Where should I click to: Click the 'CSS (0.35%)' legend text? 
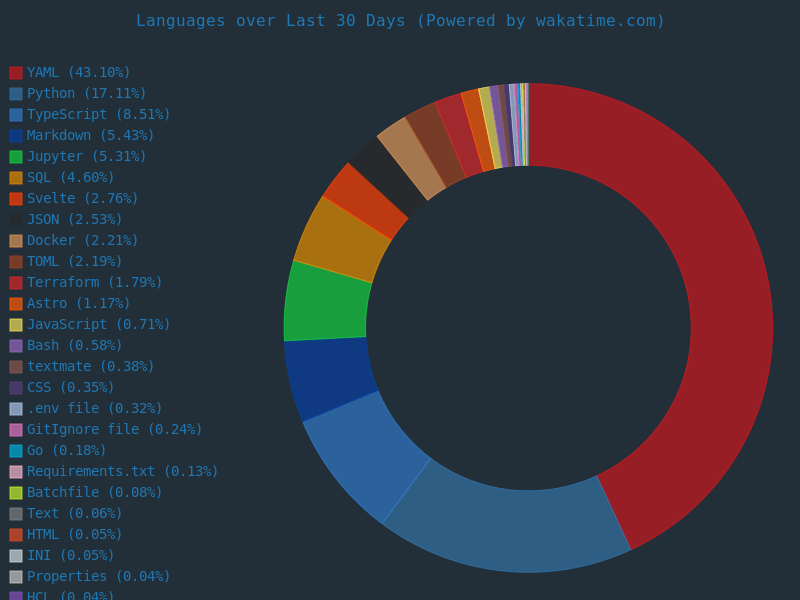point(71,387)
